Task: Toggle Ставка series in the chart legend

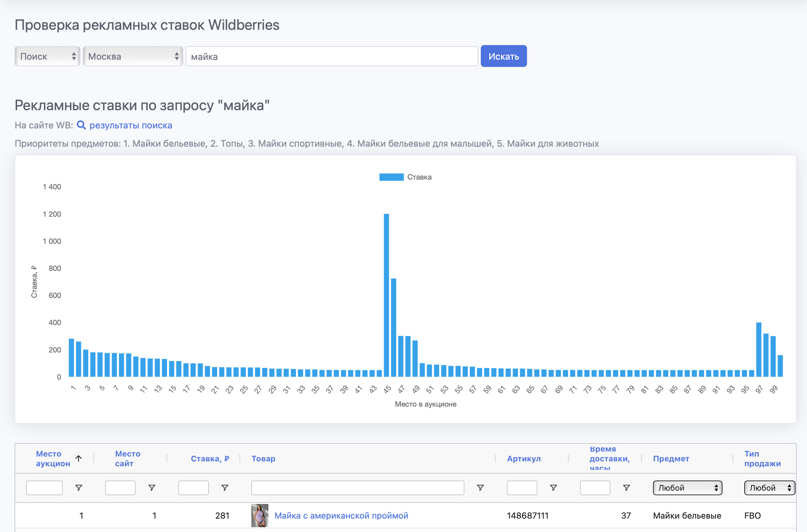Action: pos(405,177)
